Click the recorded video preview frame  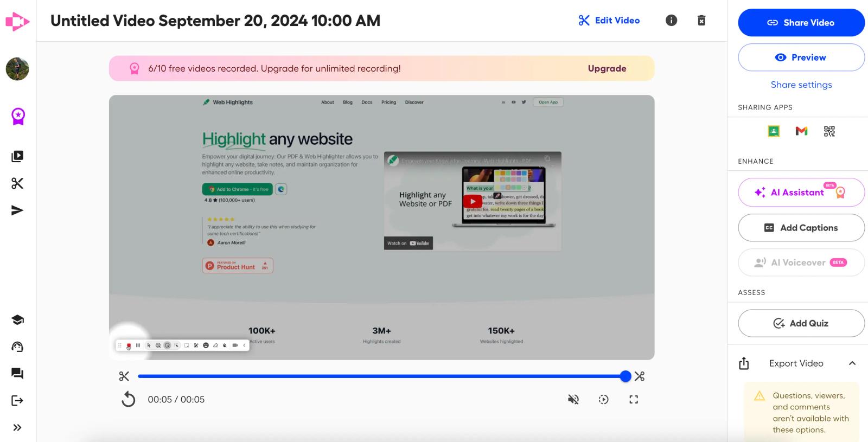[381, 227]
